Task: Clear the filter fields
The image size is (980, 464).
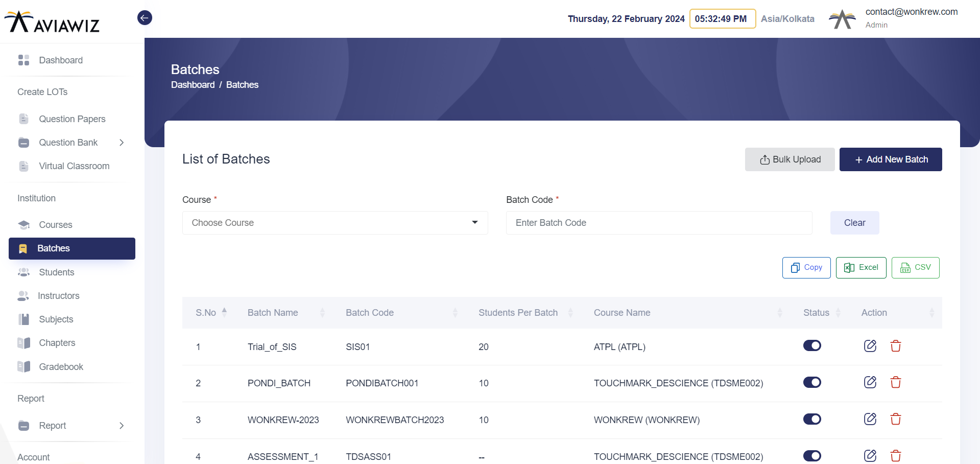Action: [854, 223]
